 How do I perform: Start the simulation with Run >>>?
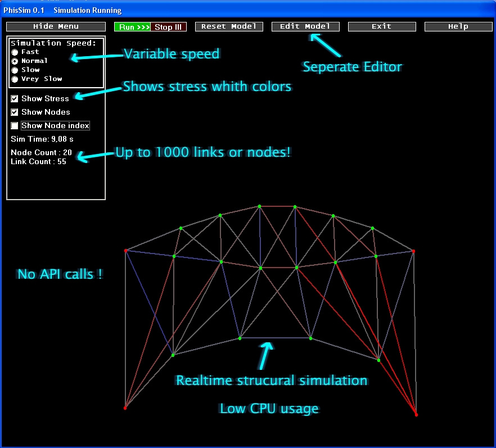coord(132,27)
